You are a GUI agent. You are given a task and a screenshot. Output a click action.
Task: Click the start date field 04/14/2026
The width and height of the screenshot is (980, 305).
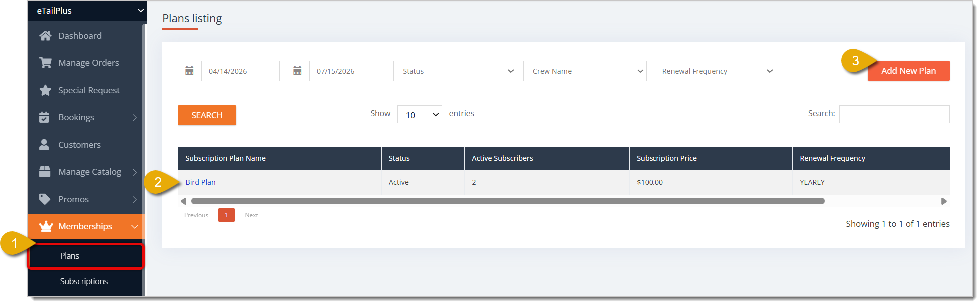tap(240, 71)
